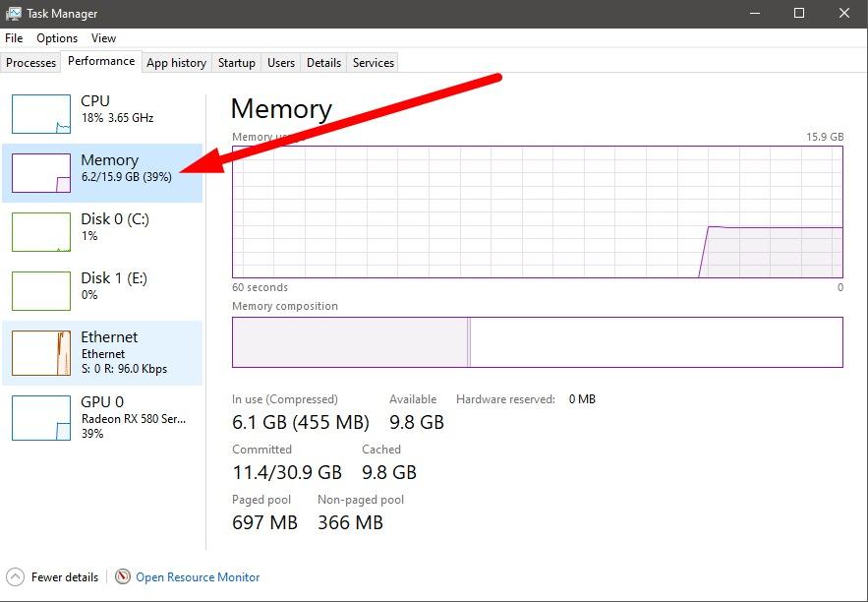Collapse view with Fewer details arrow
The image size is (868, 602).
click(15, 577)
